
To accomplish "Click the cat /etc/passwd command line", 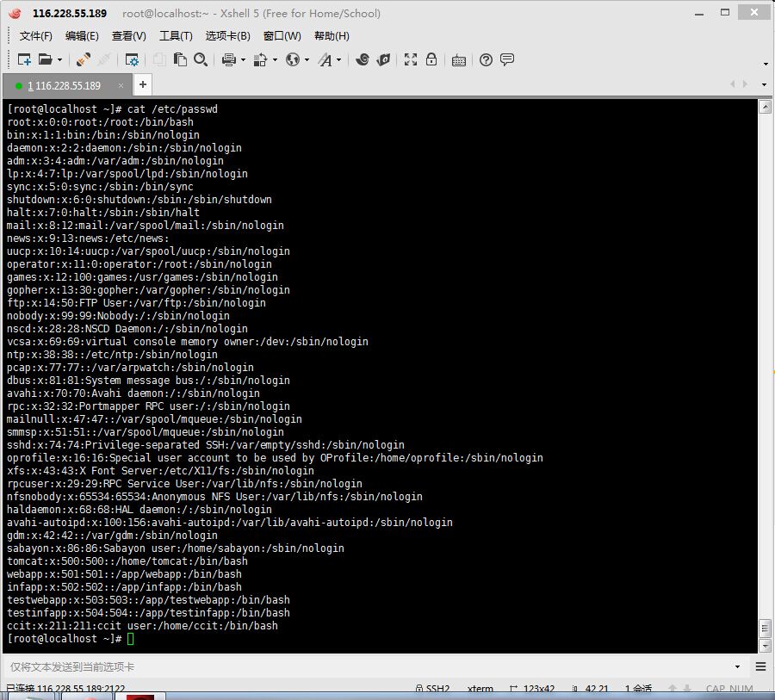I will coord(172,109).
